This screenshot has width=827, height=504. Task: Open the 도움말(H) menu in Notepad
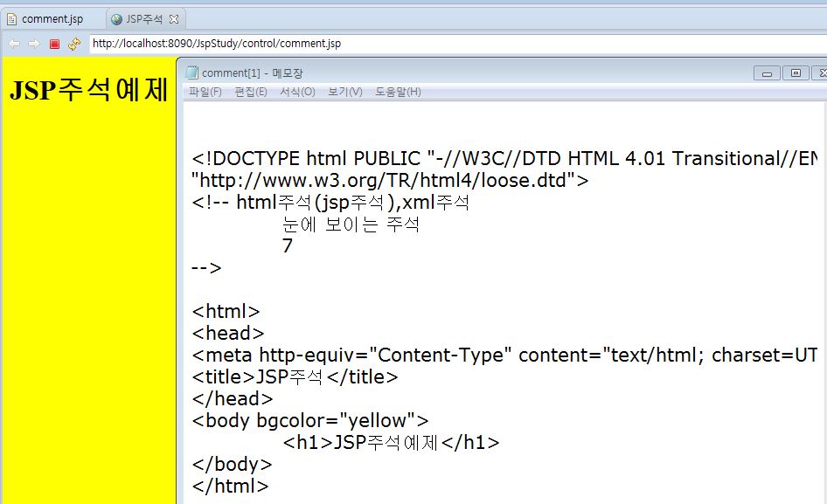(398, 92)
